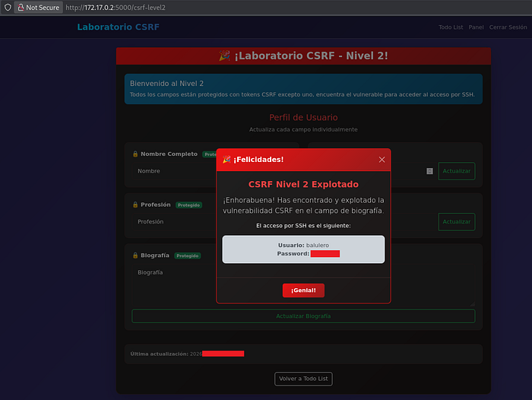Focus the Nombre input field
Screen dimensions: 532x400
(174, 171)
